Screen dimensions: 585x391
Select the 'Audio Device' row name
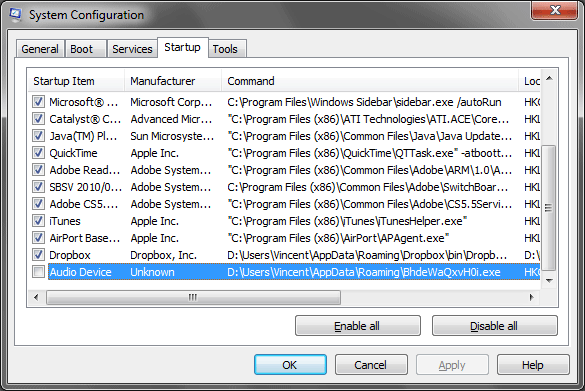81,272
